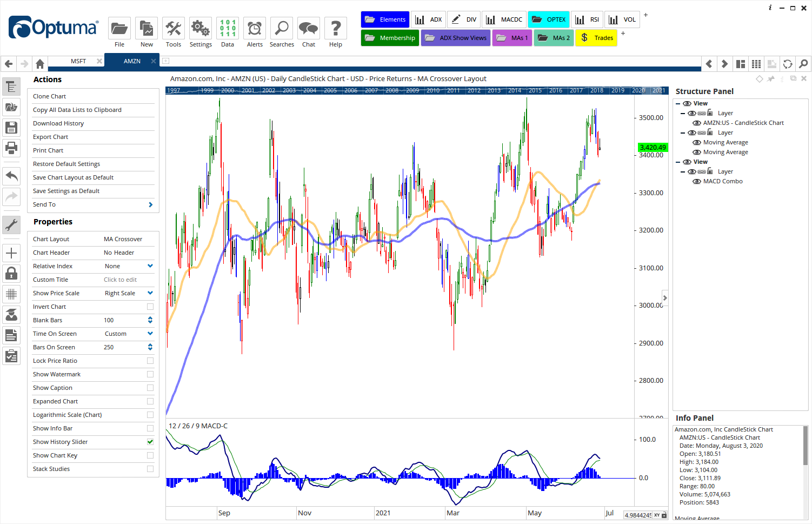The width and height of the screenshot is (812, 524).
Task: Open the Elements toolbar folder
Action: (385, 19)
